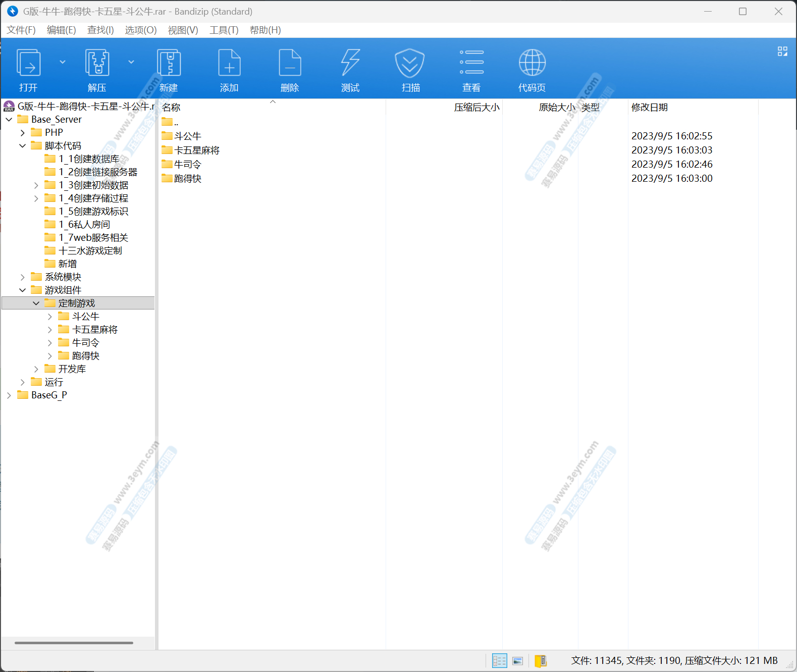Sort by the 修改日期 column header
Screen dimensions: 797x672
pyautogui.click(x=650, y=108)
